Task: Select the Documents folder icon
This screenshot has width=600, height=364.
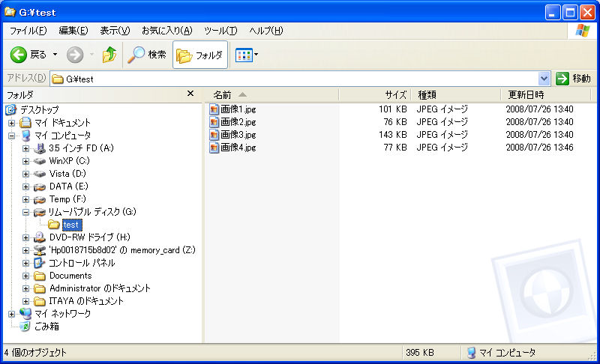Action: point(40,276)
